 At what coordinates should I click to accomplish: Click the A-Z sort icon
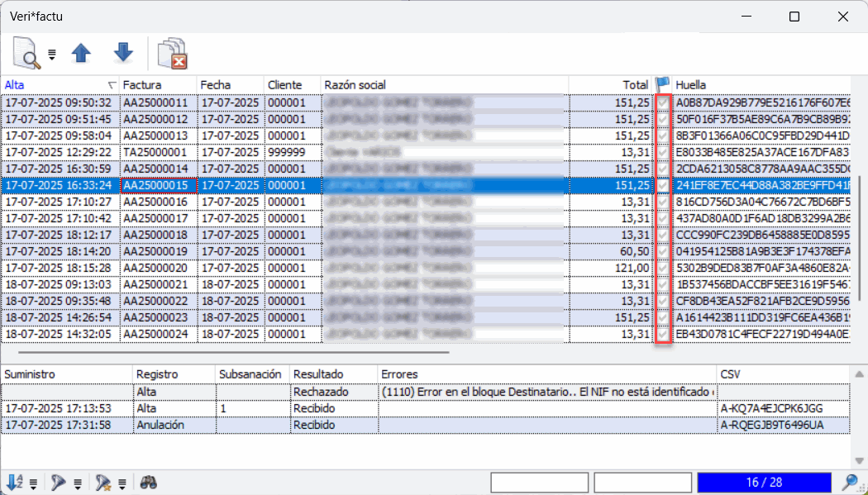click(x=14, y=483)
